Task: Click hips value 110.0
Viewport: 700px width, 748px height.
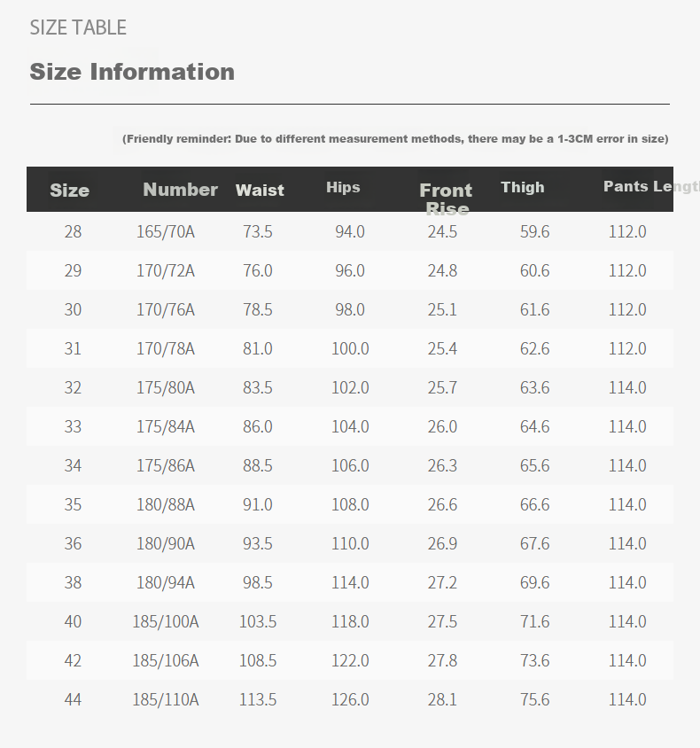Action: [350, 544]
